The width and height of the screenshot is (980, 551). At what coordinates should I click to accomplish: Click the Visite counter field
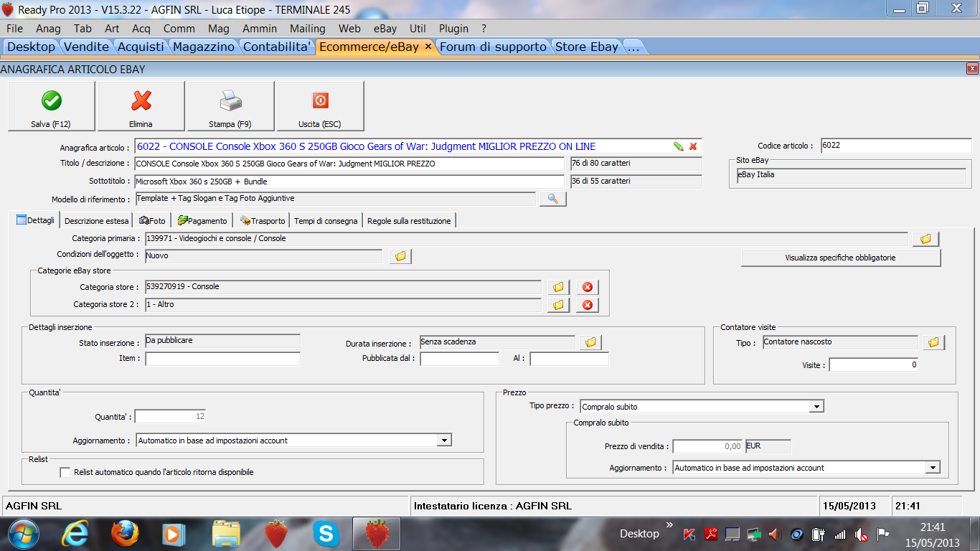(x=874, y=365)
